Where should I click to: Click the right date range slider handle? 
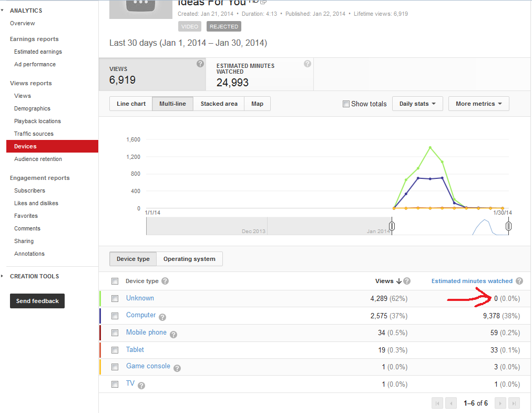[508, 226]
